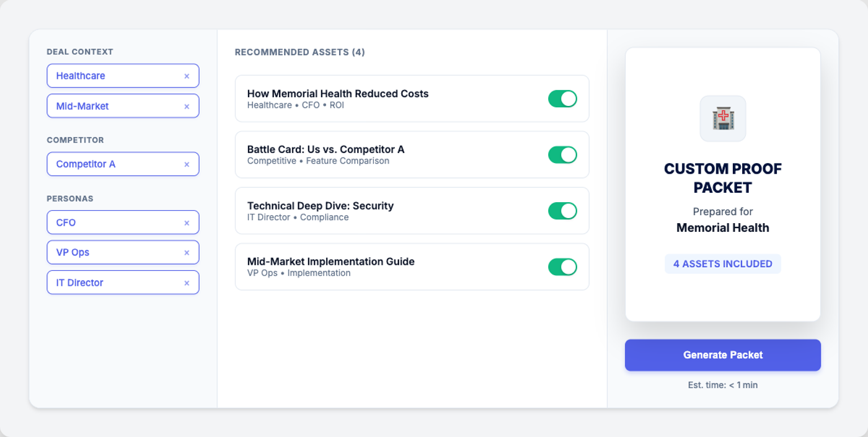Click the hospital building icon on the packet card
Viewport: 868px width, 437px height.
[722, 118]
